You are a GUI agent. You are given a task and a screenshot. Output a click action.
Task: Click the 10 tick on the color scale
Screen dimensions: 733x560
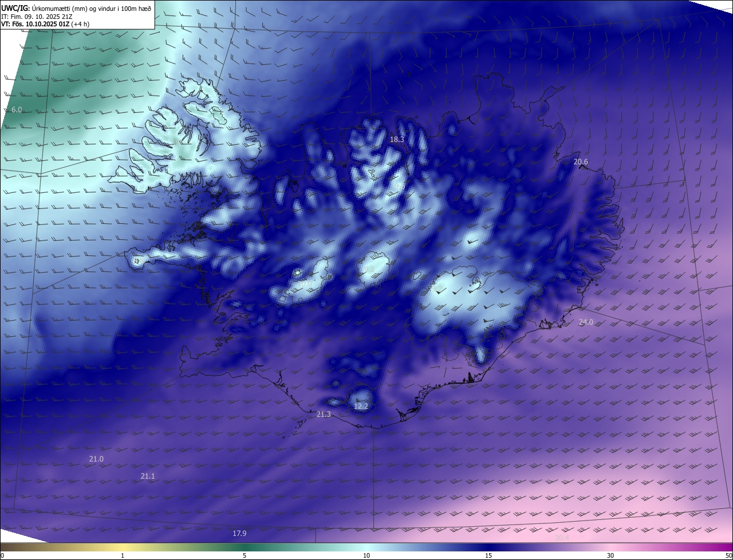(x=366, y=555)
